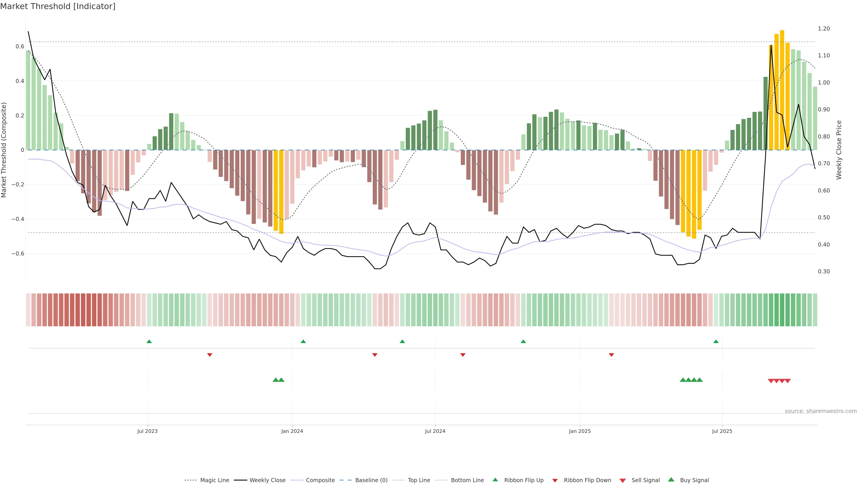Click first buy signal marker near Dec 2023
The image size is (868, 488).
[276, 380]
